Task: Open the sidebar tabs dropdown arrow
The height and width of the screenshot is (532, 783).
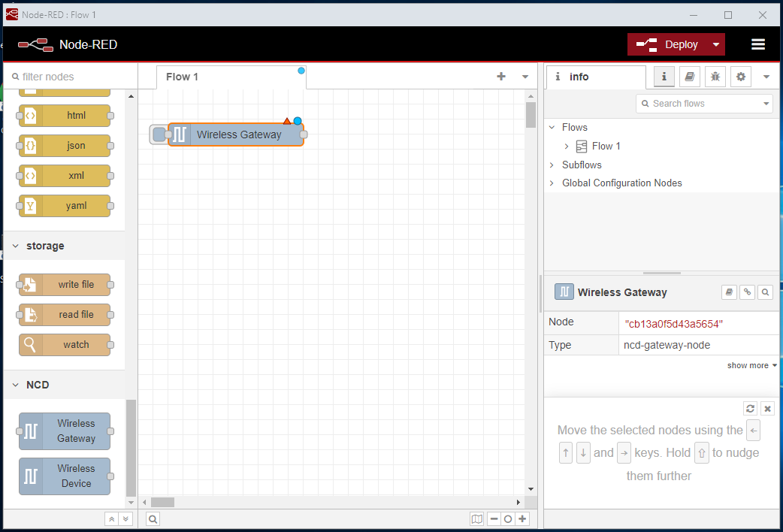Action: coord(766,77)
